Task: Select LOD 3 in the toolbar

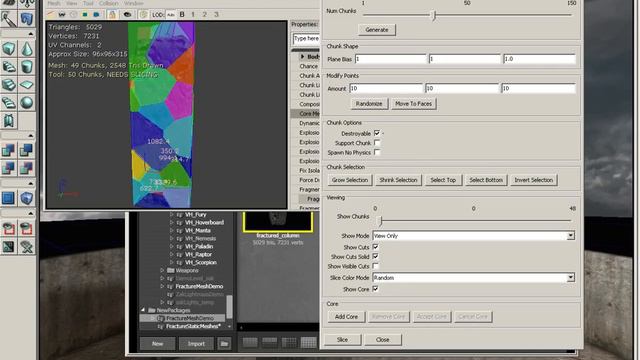Action: [216, 14]
